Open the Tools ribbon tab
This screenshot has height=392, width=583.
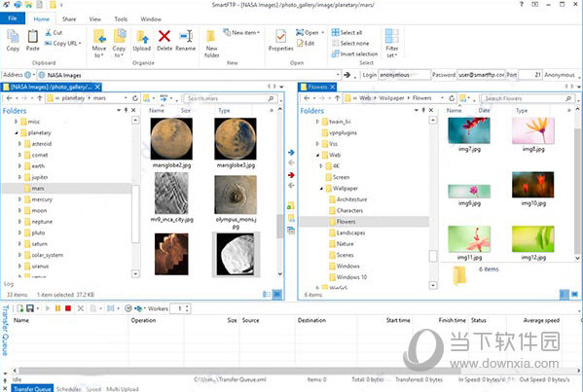121,18
